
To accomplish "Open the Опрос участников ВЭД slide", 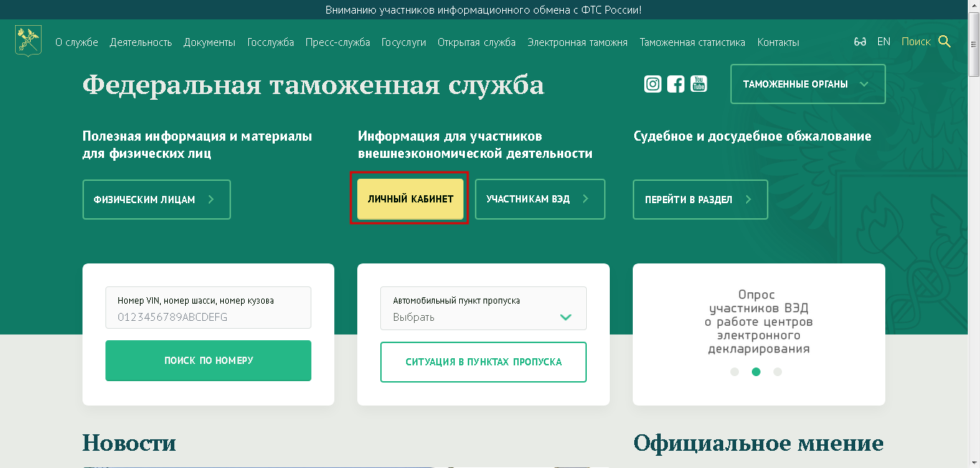I will (x=759, y=322).
